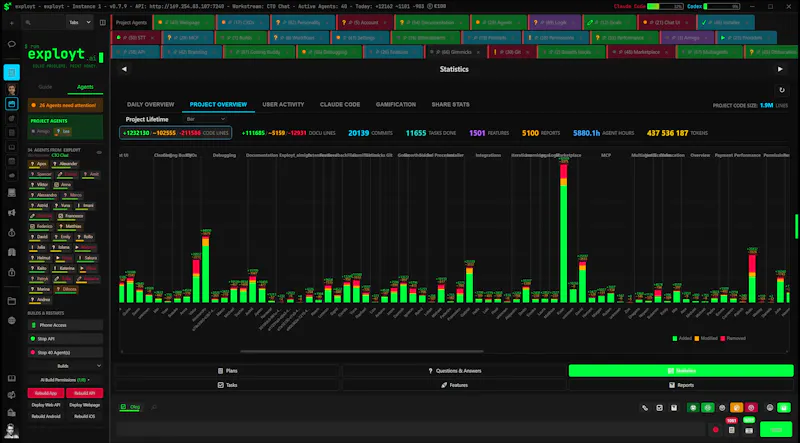Toggle the Added series in chart legend
This screenshot has height=443, width=800.
(682, 338)
